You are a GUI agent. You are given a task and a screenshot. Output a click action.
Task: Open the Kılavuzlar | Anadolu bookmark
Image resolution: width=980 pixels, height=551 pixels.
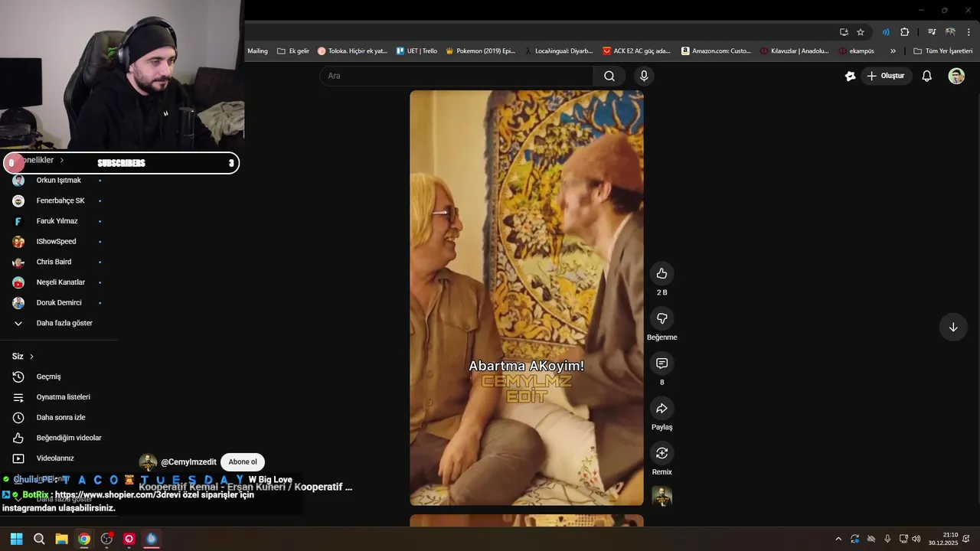794,51
